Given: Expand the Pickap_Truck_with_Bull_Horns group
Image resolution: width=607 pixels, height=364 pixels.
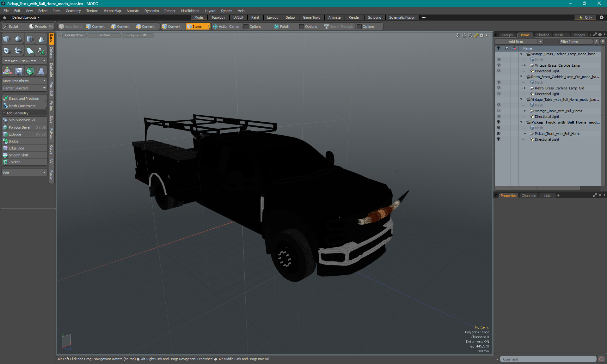Looking at the screenshot, I should (525, 134).
